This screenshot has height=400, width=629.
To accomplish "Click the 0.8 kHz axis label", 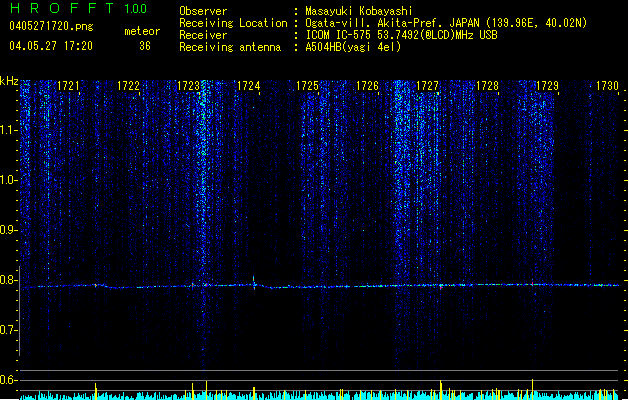I will pyautogui.click(x=9, y=280).
